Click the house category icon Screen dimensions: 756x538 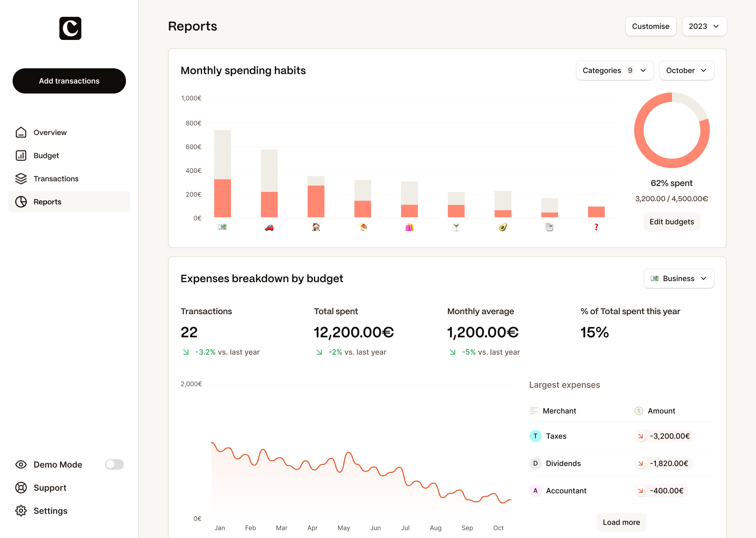coord(316,227)
